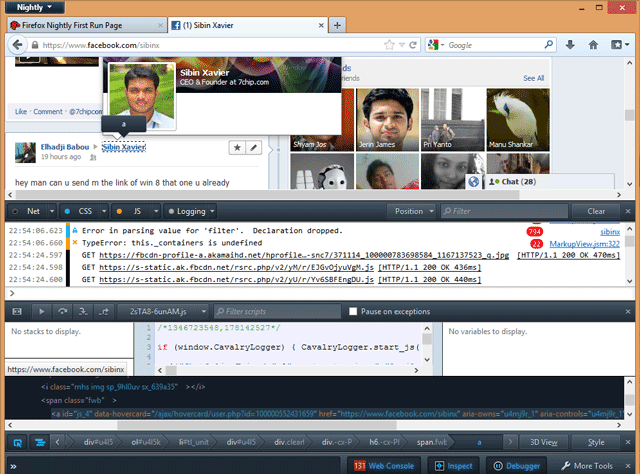Toggle the JS filter in web console
640x474 pixels.
[131, 211]
